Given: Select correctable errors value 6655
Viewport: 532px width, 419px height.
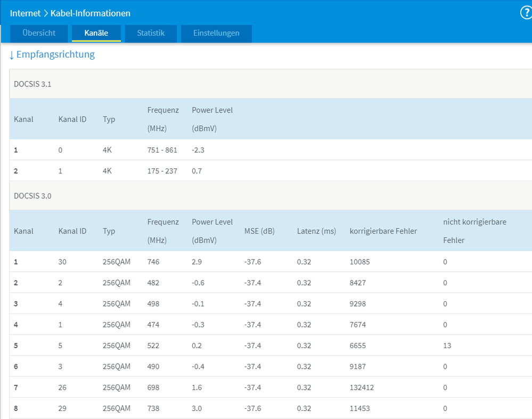Looking at the screenshot, I should 358,345.
